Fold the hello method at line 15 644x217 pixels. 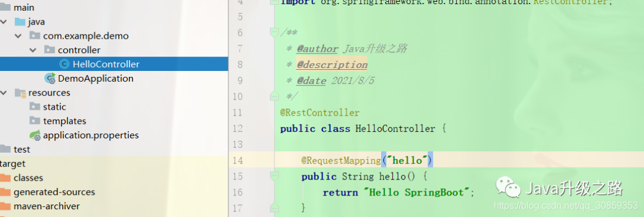pyautogui.click(x=274, y=176)
